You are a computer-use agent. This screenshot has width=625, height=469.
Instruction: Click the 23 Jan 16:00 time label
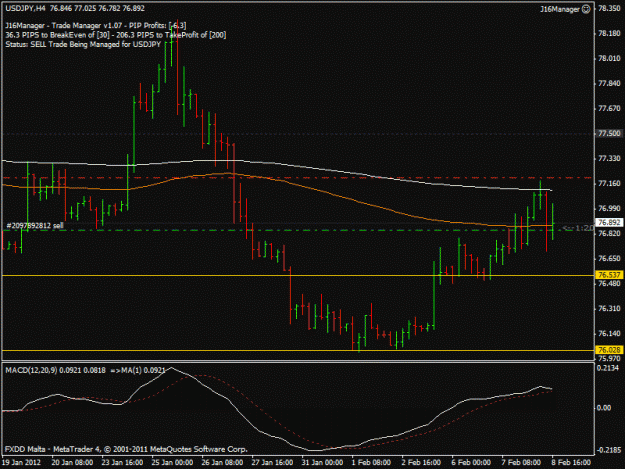[x=122, y=462]
